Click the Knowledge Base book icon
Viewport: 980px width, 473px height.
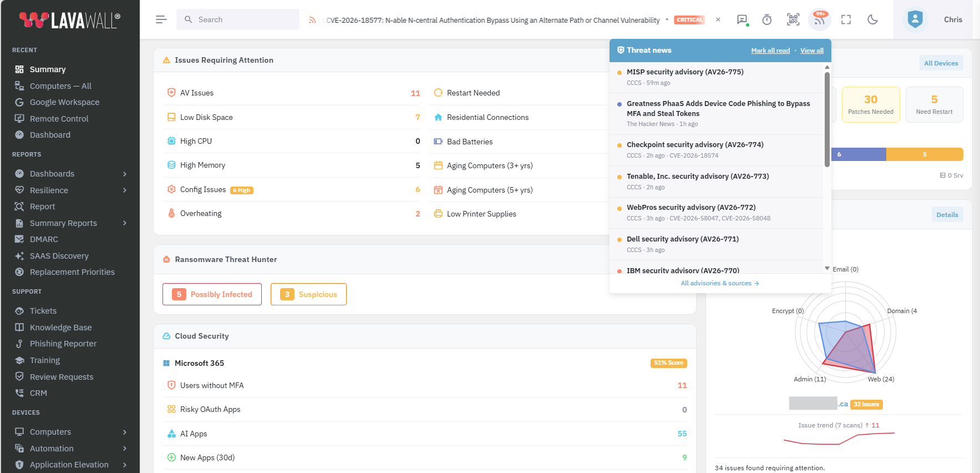point(19,328)
